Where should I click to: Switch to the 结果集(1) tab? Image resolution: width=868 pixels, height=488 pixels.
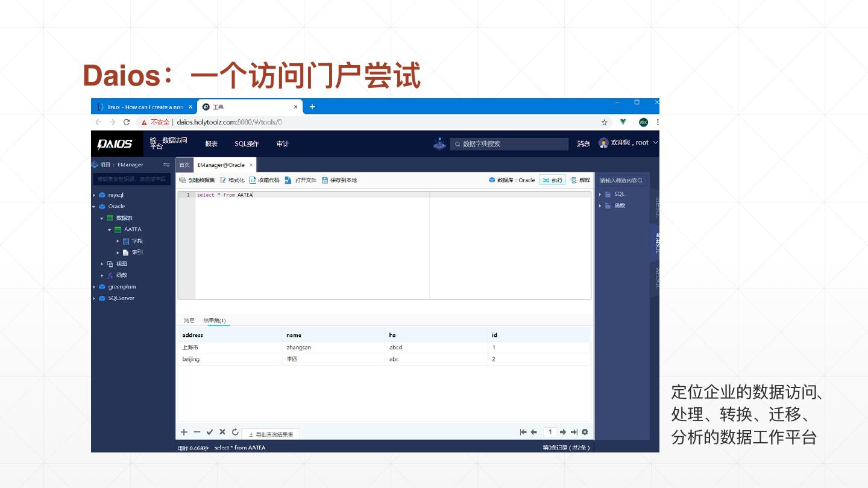coord(215,321)
